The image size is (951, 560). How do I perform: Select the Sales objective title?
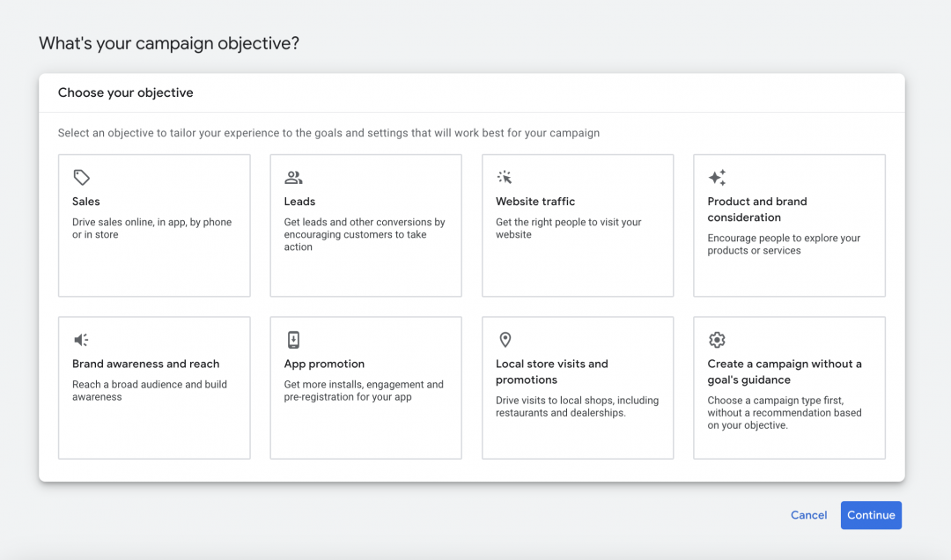point(86,202)
